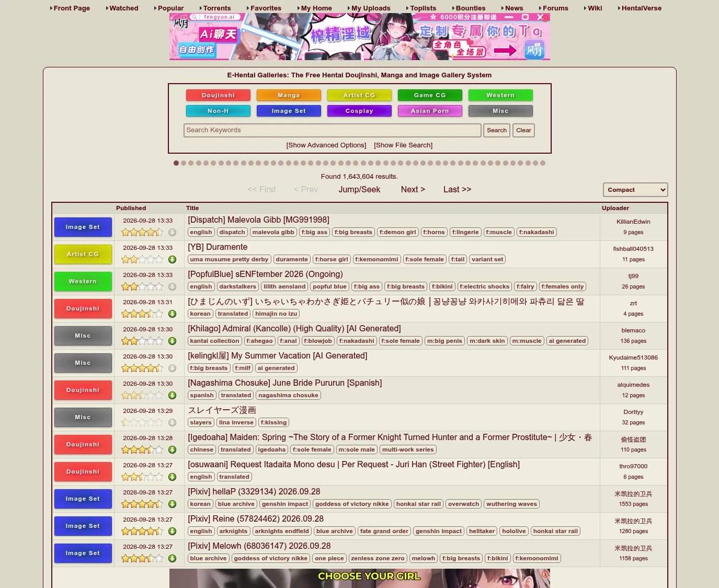The image size is (719, 588).
Task: Click torrent download icon for YB Duramente
Action: tap(172, 259)
